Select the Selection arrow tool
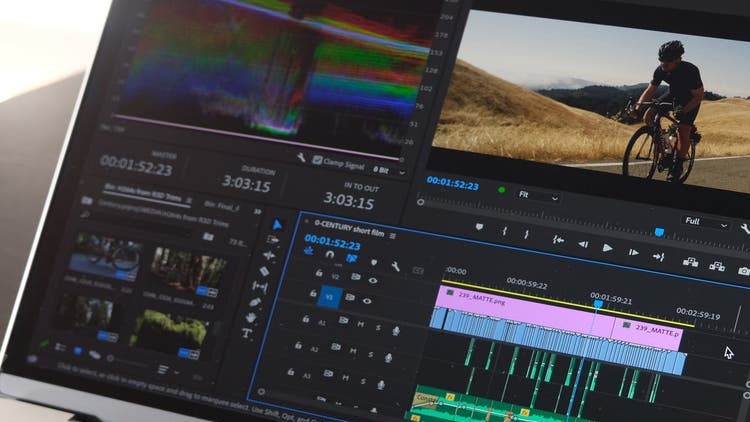750x422 pixels. (x=277, y=225)
